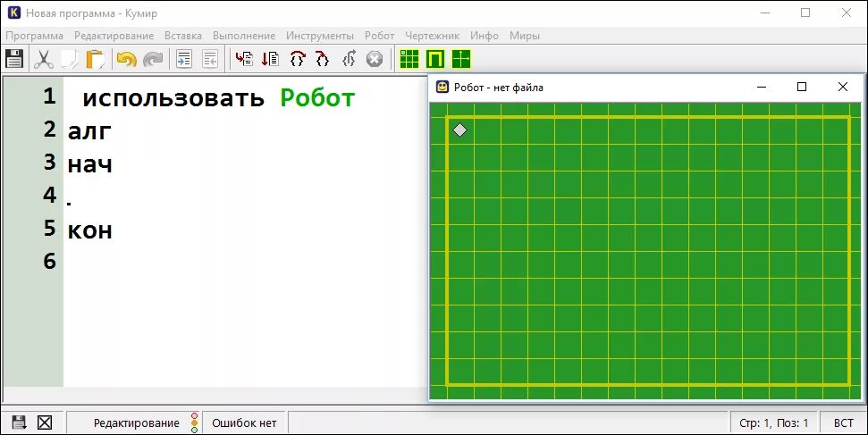Open the Программа menu
Viewport: 868px width, 435px height.
tap(34, 36)
